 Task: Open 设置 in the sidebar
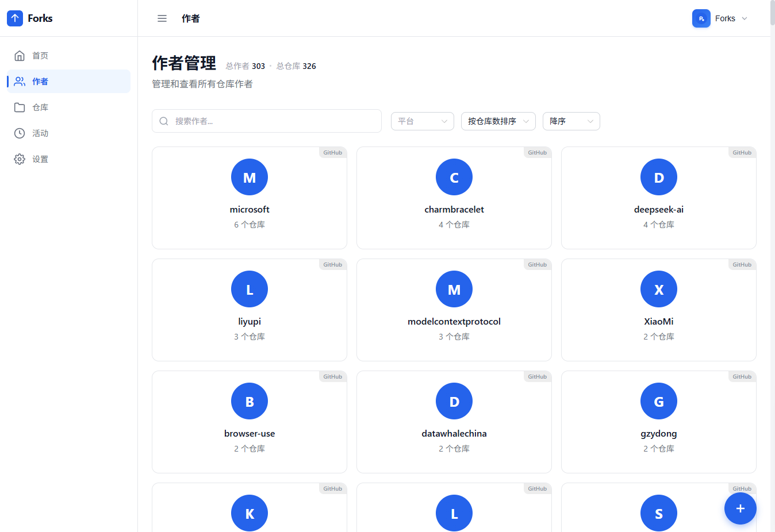69,159
